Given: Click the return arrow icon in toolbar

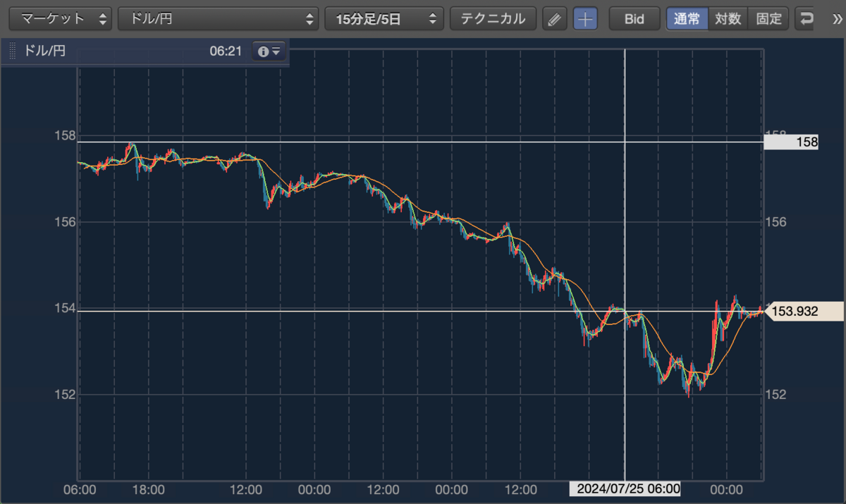Looking at the screenshot, I should 806,19.
